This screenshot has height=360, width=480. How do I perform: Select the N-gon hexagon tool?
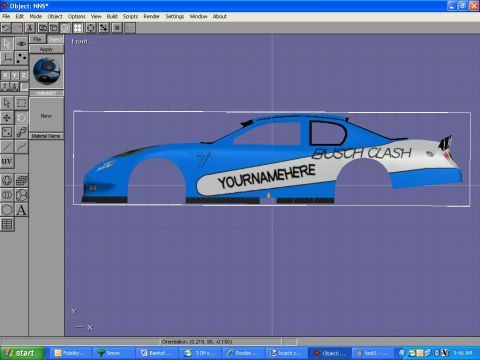[7, 210]
